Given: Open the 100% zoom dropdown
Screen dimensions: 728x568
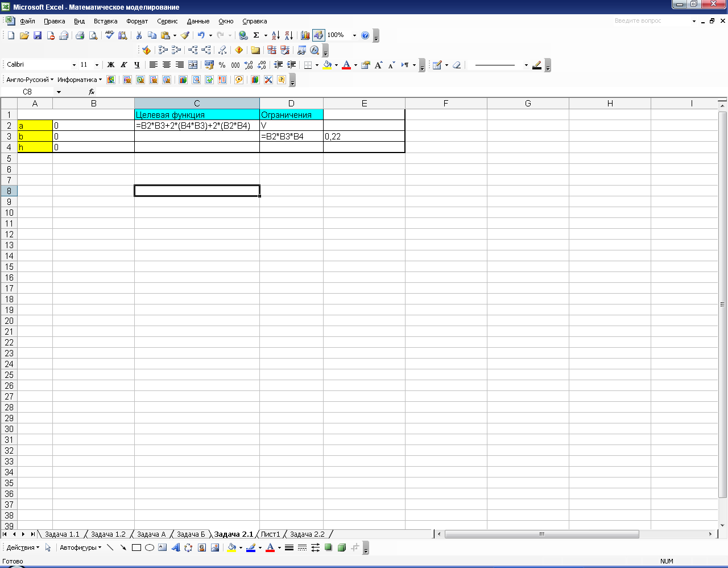Looking at the screenshot, I should pos(354,35).
